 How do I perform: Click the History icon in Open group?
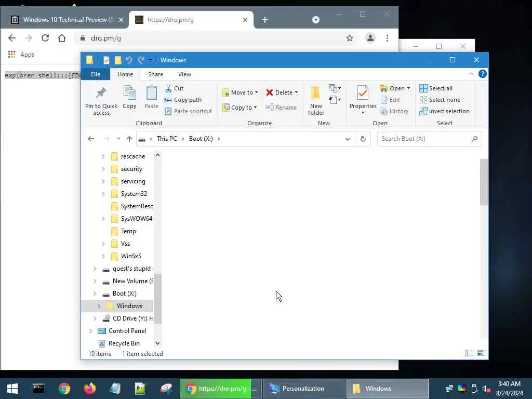384,112
